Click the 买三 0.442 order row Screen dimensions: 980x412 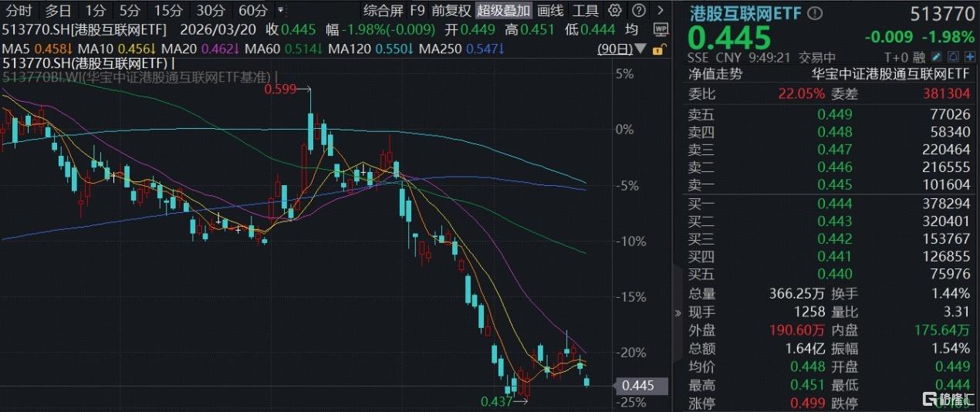point(830,239)
